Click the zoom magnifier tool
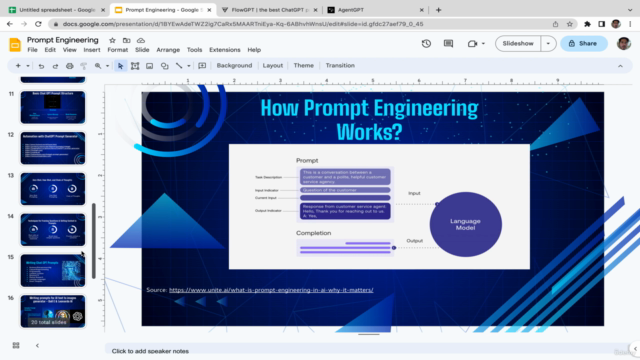Image resolution: width=640 pixels, height=360 pixels. [x=98, y=66]
